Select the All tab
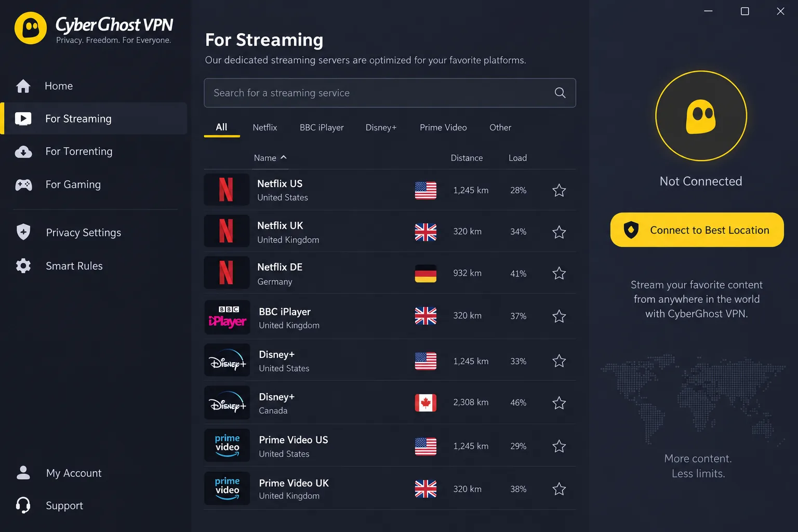Viewport: 798px width, 532px height. click(221, 127)
